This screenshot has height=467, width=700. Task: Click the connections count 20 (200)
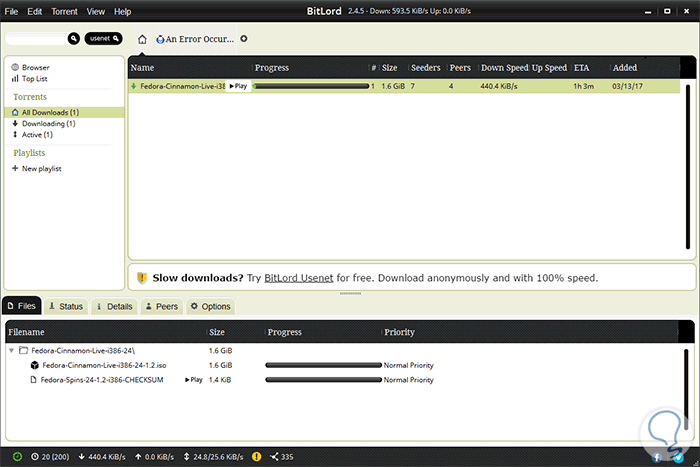point(50,457)
